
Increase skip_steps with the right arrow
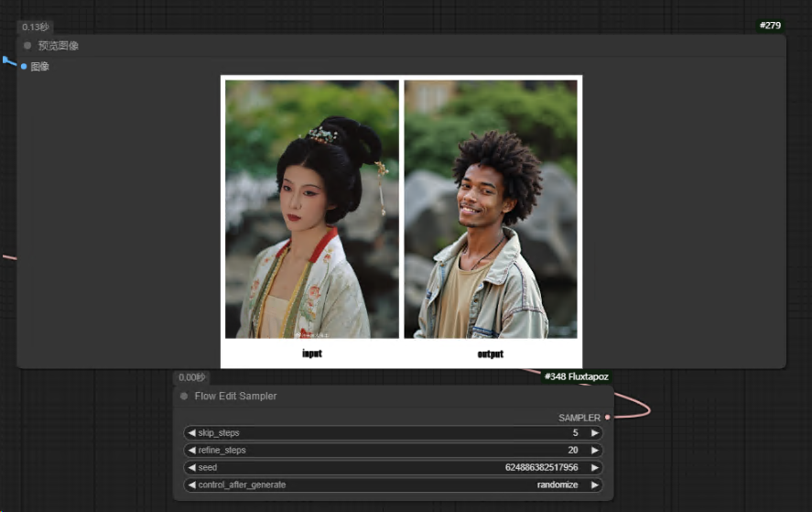click(x=594, y=433)
